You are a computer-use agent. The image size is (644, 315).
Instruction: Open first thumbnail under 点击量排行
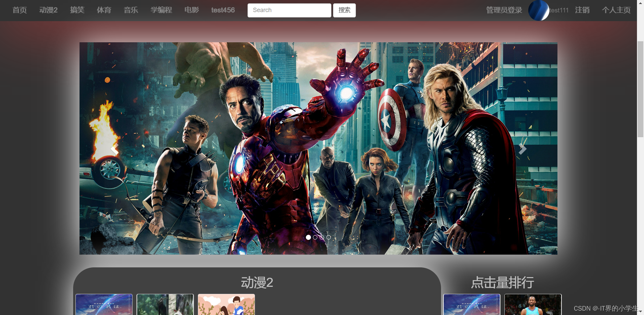(x=472, y=305)
